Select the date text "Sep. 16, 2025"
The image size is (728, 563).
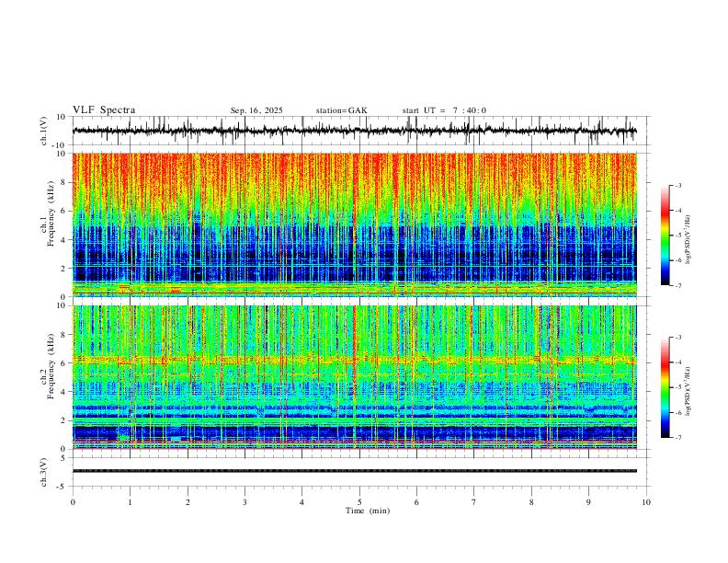point(256,110)
